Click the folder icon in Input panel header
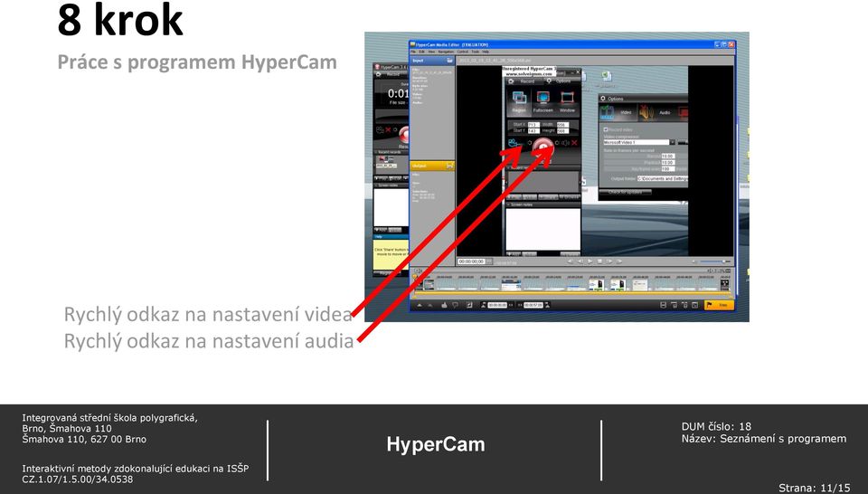 [x=449, y=61]
